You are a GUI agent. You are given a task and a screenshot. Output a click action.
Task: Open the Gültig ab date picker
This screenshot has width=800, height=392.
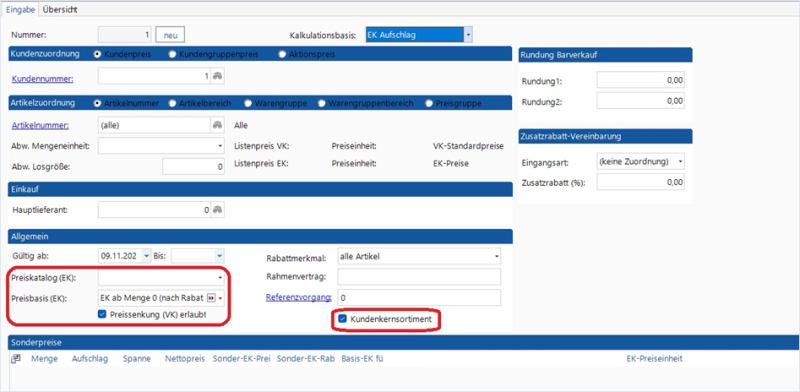[x=147, y=256]
